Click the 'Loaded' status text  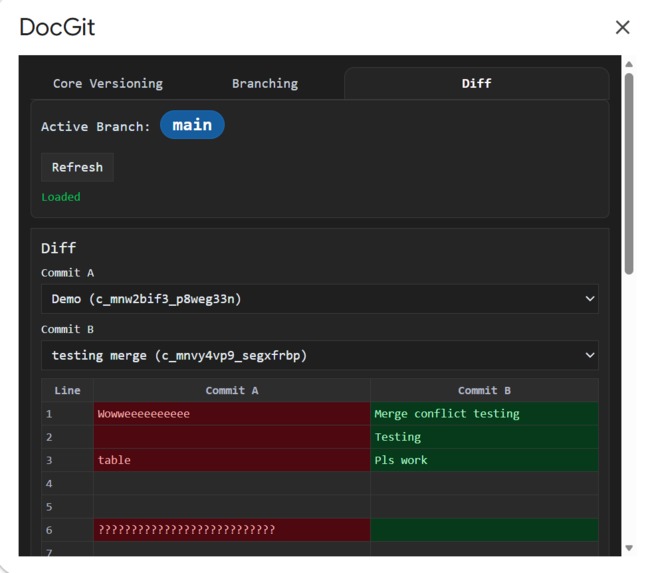click(x=61, y=197)
